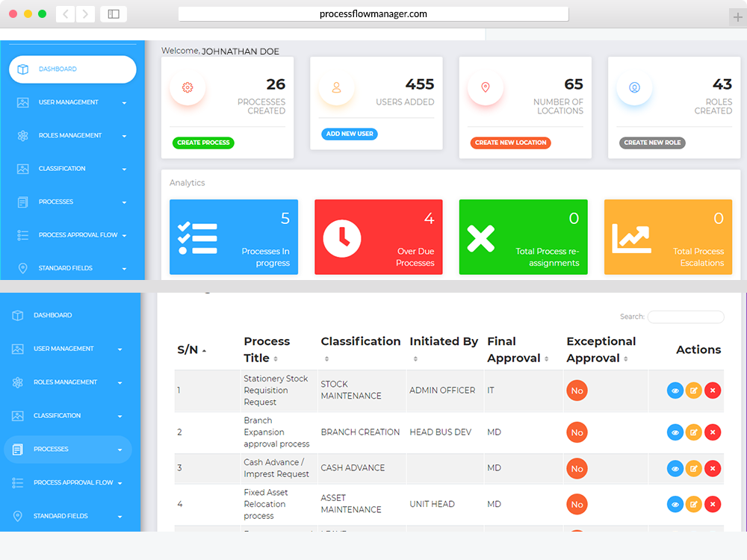This screenshot has height=560, width=747.
Task: Click the location pin icon on Locations card
Action: (486, 87)
